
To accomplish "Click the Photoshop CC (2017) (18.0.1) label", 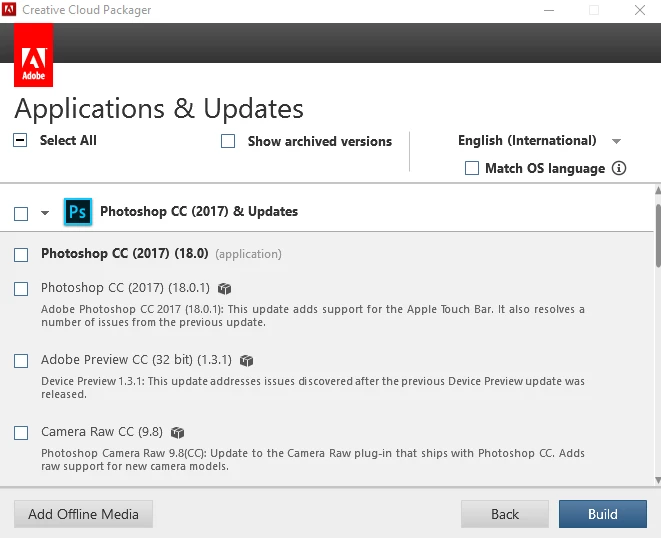I will (x=125, y=288).
